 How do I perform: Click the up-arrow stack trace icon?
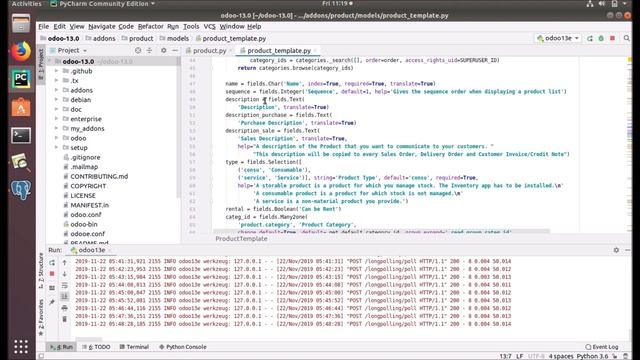64,263
